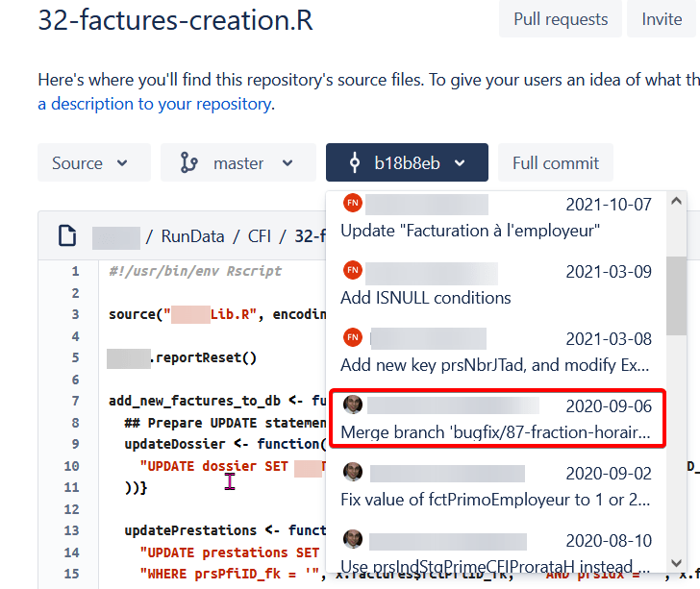The height and width of the screenshot is (589, 700).
Task: Select the 2020-08-10 prsIndStgPrimeCFIProrataH commit
Action: point(496,551)
